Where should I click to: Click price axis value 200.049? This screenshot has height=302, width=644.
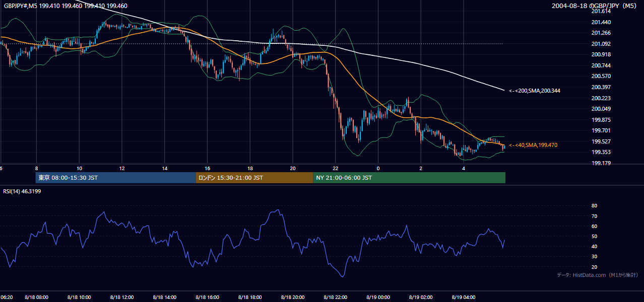[x=601, y=109]
